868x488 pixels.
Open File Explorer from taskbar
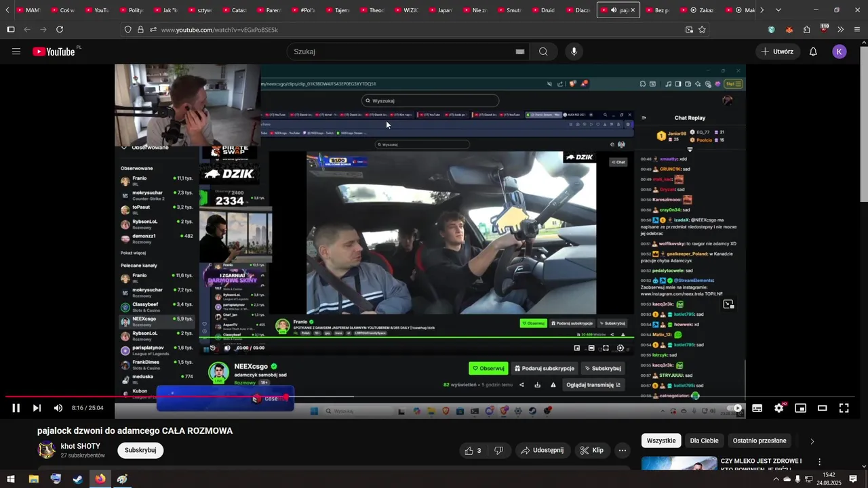[33, 479]
